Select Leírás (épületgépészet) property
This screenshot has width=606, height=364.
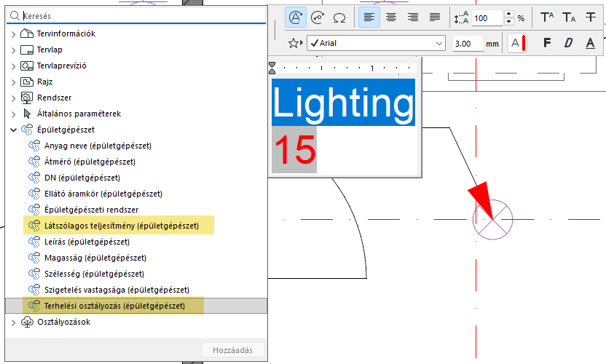coord(87,242)
